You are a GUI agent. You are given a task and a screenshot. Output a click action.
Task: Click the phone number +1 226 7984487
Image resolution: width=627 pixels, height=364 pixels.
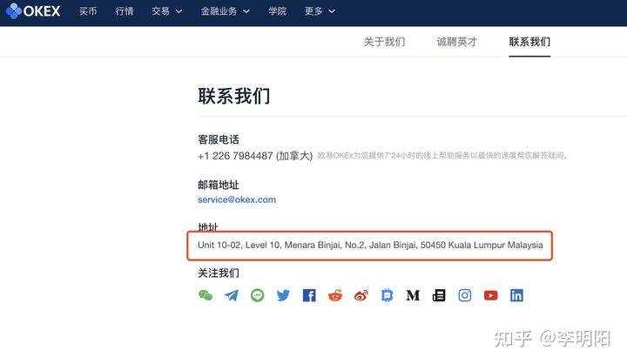[235, 156]
